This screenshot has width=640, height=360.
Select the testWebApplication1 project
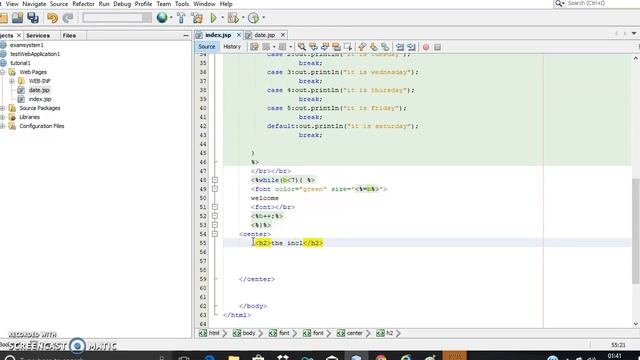[35, 54]
